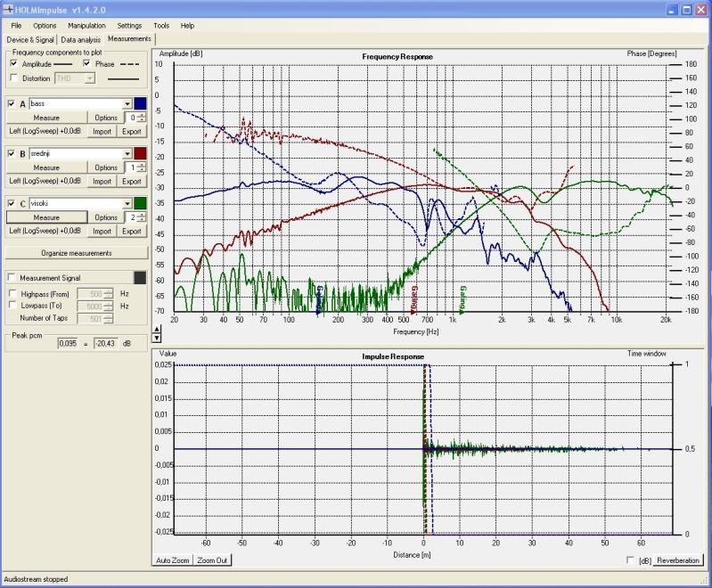This screenshot has height=588, width=712.
Task: Click Measure for the srednji slot
Action: click(x=46, y=167)
